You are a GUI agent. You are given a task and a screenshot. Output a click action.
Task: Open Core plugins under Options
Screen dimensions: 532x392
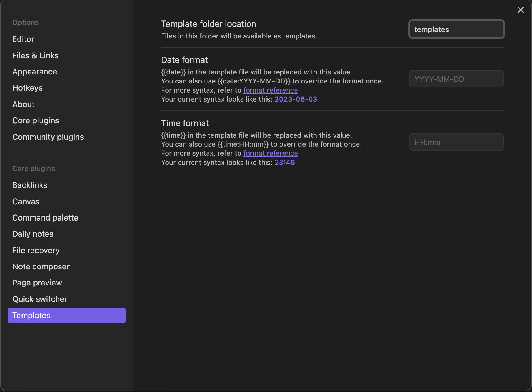pos(35,120)
